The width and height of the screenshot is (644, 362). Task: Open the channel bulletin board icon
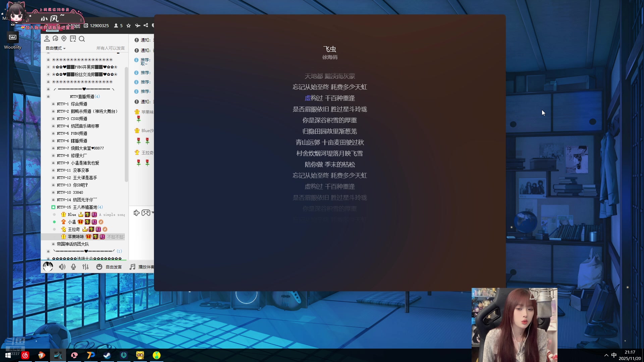73,39
